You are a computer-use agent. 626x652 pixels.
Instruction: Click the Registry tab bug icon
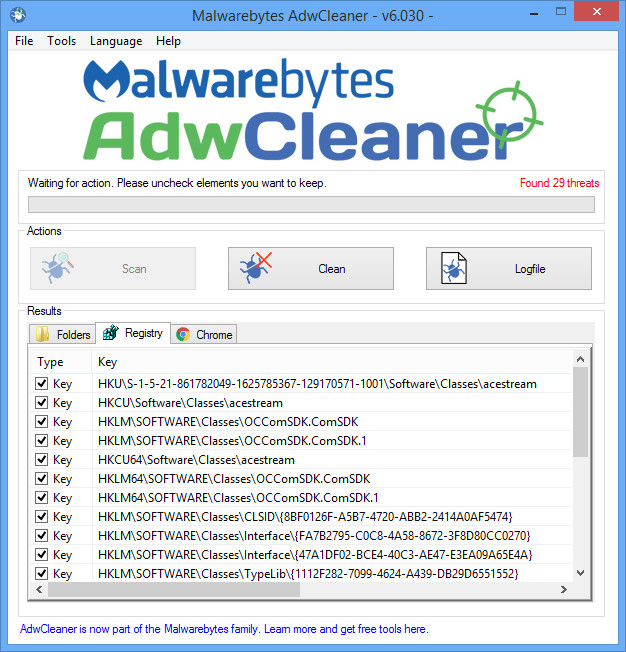click(x=111, y=333)
